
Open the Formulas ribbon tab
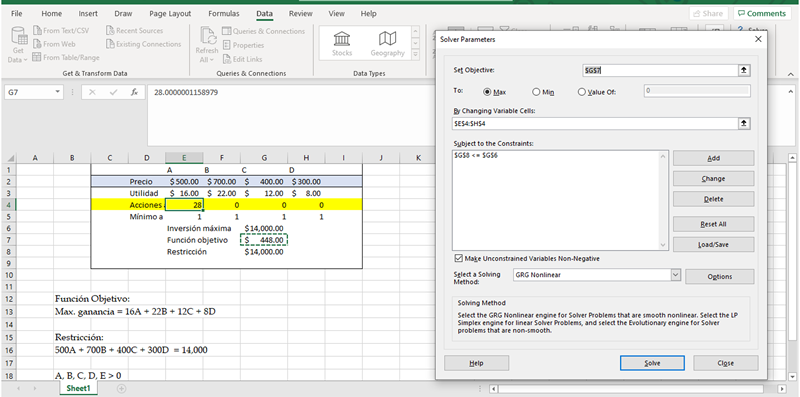(223, 14)
